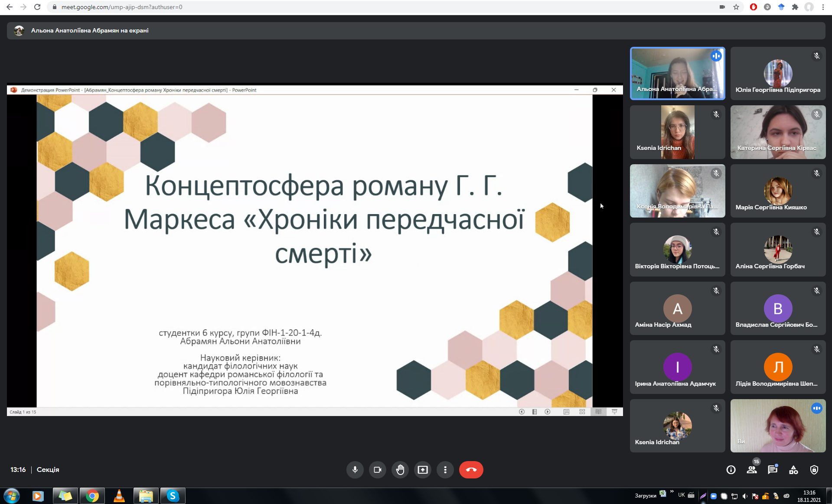Open Chrome browser menu kebab
The height and width of the screenshot is (504, 832).
point(823,7)
